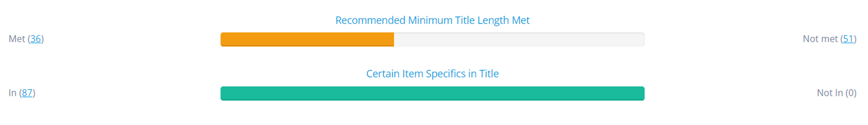Click the Recommended Minimum Title Length Met heading
Image resolution: width=868 pixels, height=125 pixels.
(432, 21)
